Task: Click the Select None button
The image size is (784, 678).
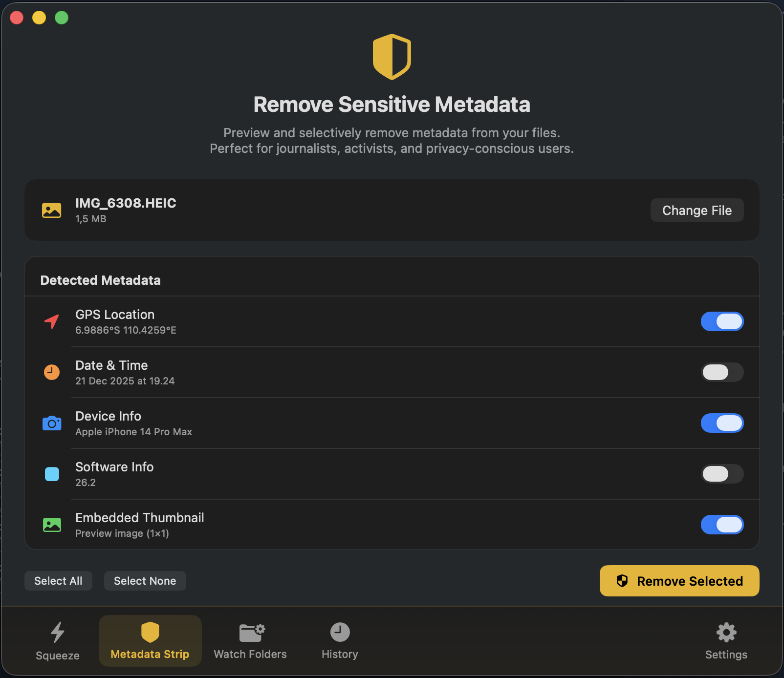Action: pyautogui.click(x=145, y=581)
